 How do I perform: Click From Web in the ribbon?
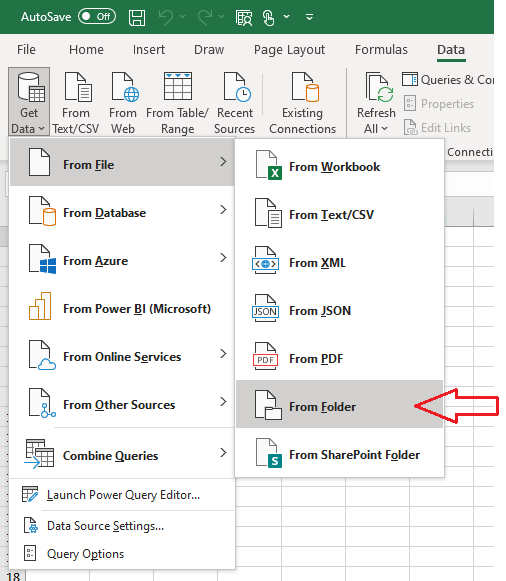point(123,102)
